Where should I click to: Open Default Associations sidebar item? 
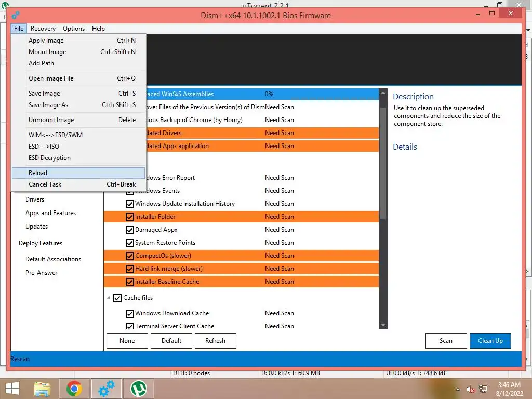coord(54,259)
